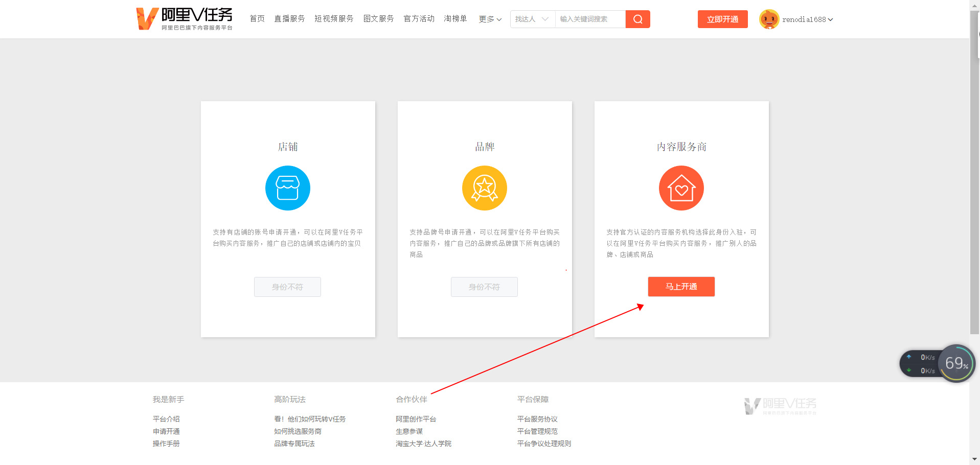
Task: Go to 首页 in the navigation
Action: (x=257, y=19)
